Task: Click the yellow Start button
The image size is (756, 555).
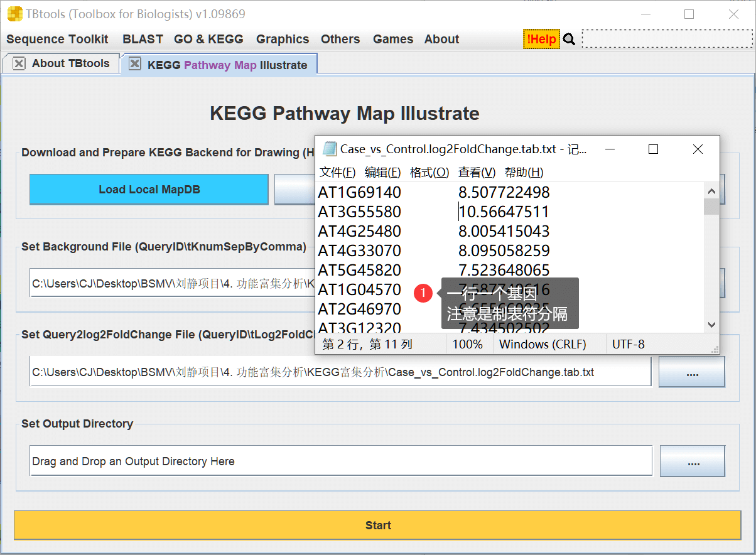Action: (377, 525)
